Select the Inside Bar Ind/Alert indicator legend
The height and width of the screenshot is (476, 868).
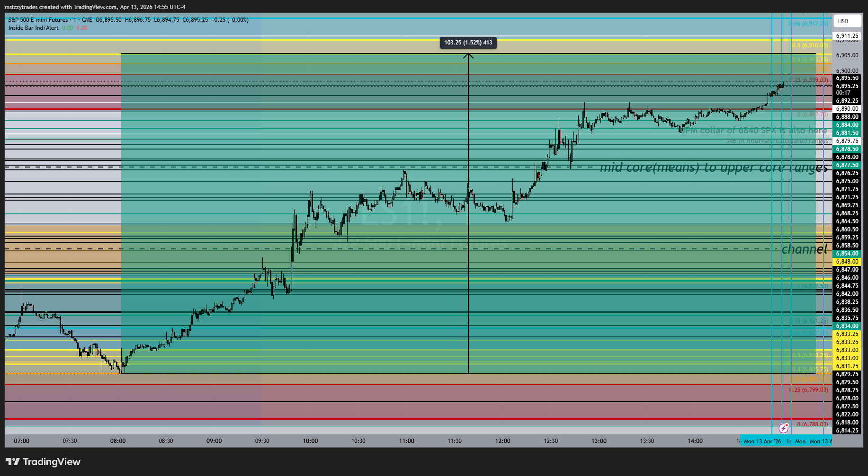(x=33, y=28)
